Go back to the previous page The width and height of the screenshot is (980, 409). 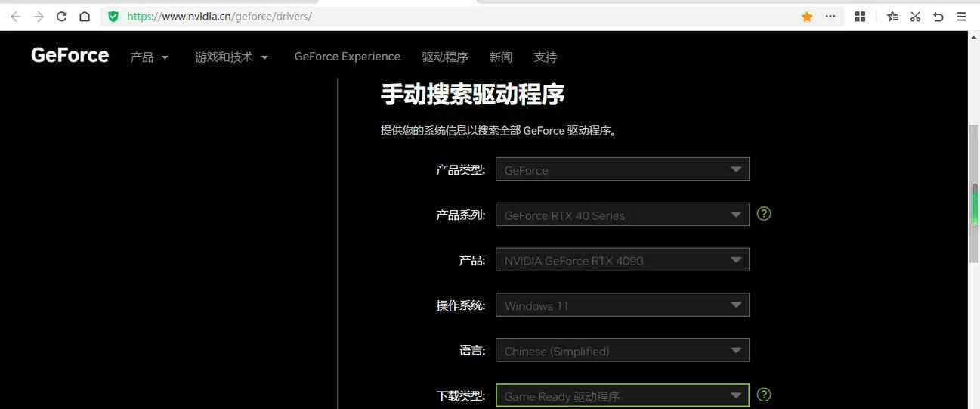(x=15, y=16)
